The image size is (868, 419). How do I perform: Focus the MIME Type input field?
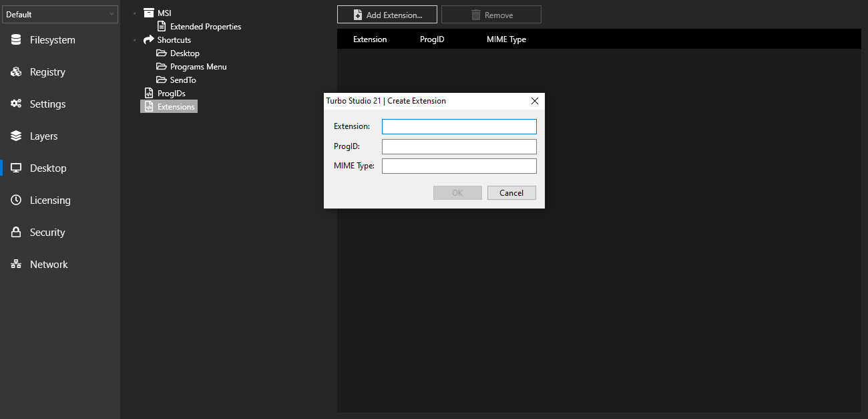(x=459, y=166)
